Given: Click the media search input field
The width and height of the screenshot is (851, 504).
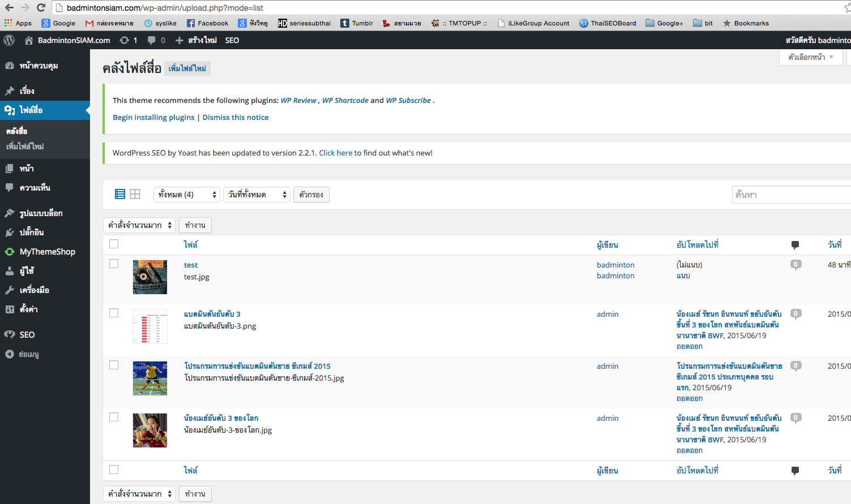Looking at the screenshot, I should tap(790, 195).
